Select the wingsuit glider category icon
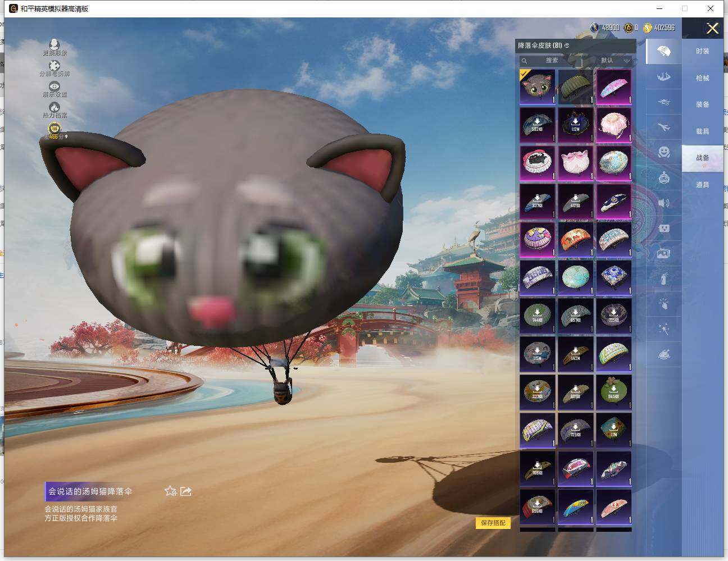Image resolution: width=728 pixels, height=561 pixels. coord(663,77)
